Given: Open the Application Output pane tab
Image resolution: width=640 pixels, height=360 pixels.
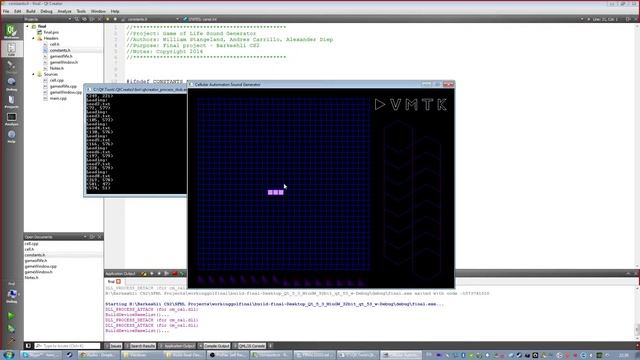Looking at the screenshot, I should coord(177,346).
